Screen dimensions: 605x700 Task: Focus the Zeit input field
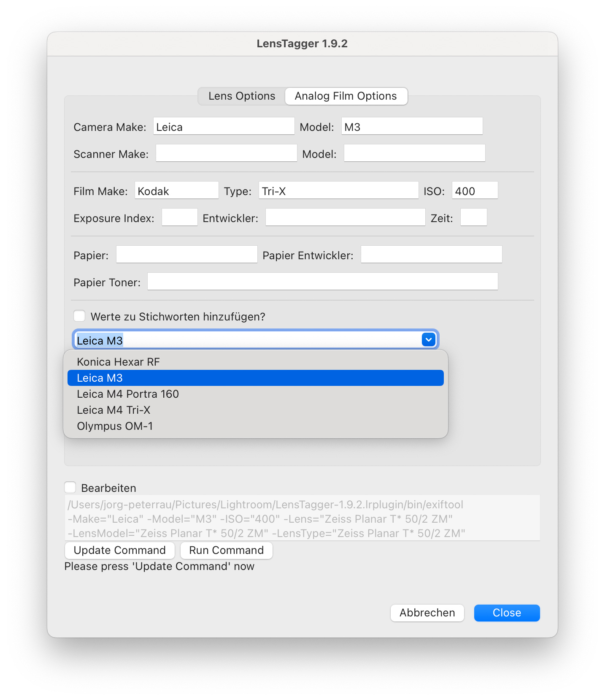(473, 217)
